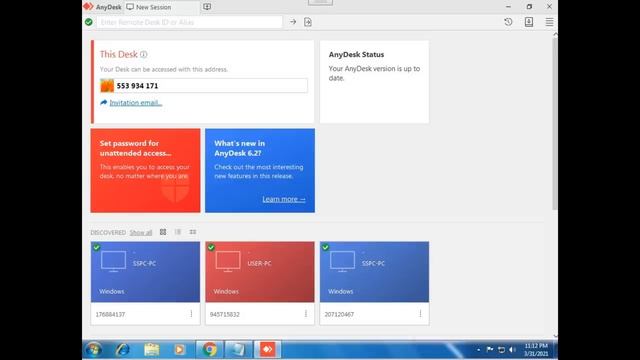Click the Action Center flag tray icon

[490, 350]
